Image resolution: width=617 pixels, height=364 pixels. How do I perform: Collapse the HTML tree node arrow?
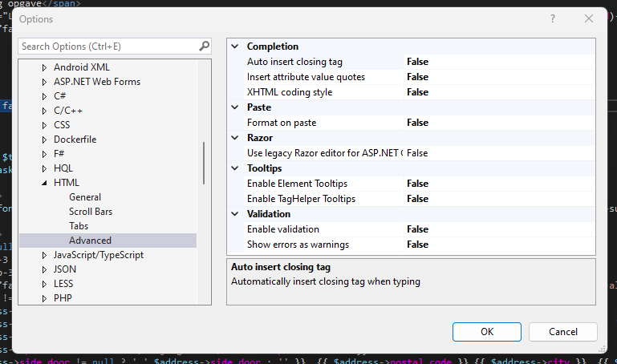point(45,183)
